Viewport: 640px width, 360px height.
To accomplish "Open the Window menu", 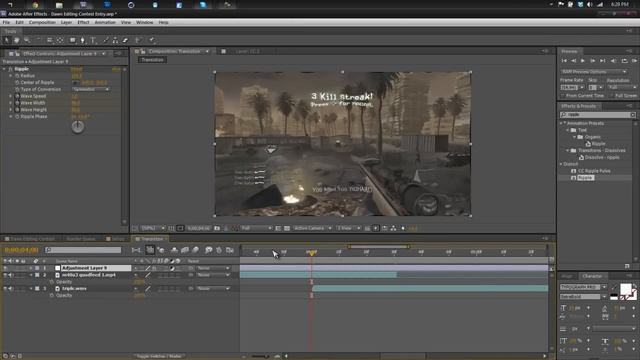I will coord(144,22).
